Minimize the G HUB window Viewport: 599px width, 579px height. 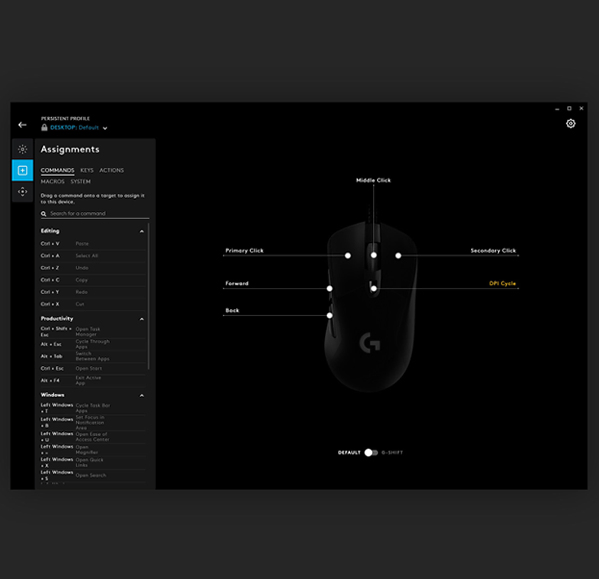(x=557, y=109)
